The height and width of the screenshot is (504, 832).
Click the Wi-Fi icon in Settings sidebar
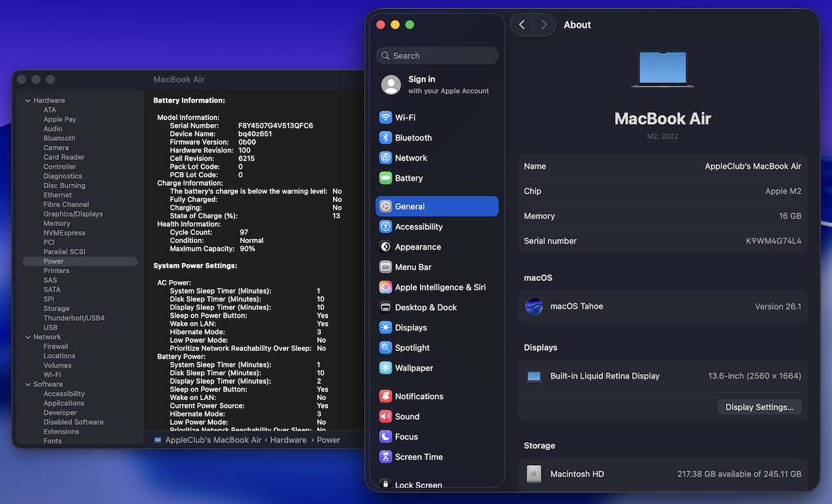386,118
